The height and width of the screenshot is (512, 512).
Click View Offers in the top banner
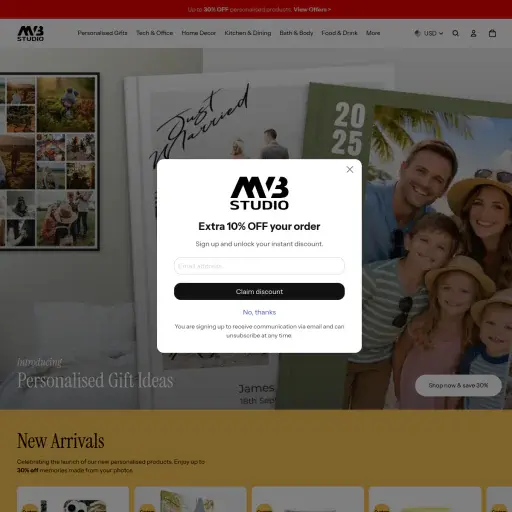pyautogui.click(x=312, y=9)
